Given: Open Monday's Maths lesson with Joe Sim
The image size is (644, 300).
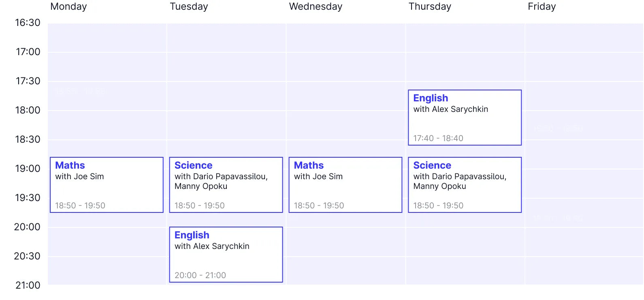Looking at the screenshot, I should click(x=106, y=184).
